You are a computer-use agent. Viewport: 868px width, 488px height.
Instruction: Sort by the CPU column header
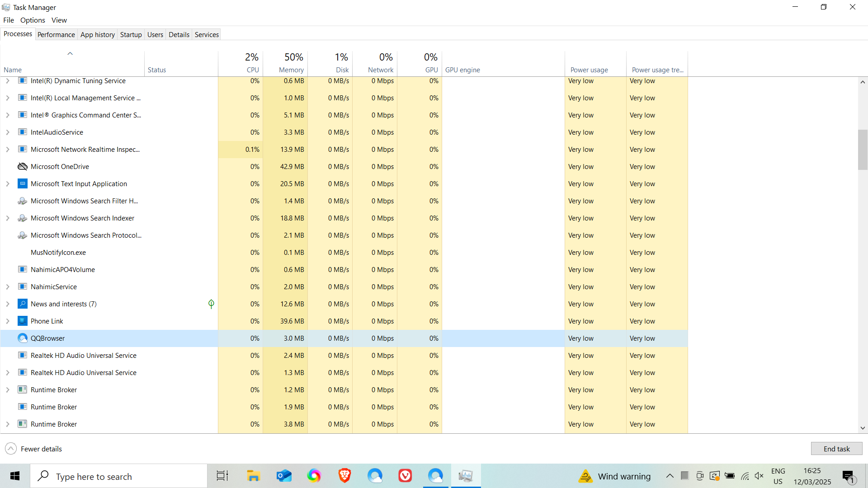[241, 63]
